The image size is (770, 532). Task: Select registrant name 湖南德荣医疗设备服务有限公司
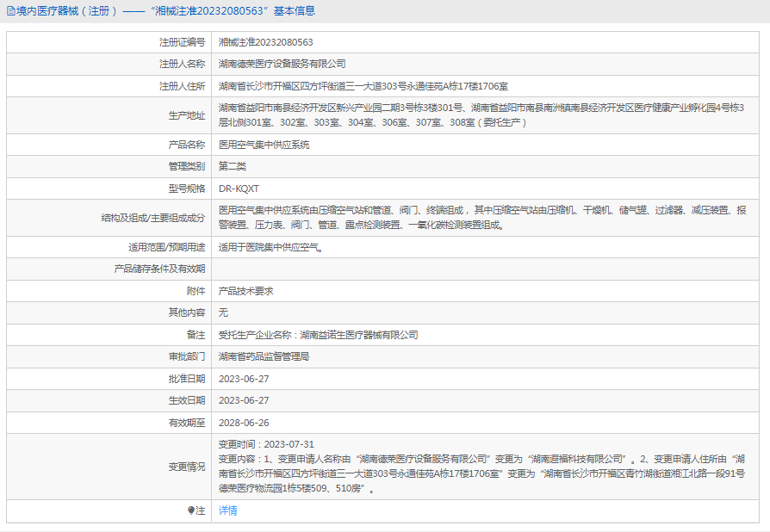click(x=282, y=64)
